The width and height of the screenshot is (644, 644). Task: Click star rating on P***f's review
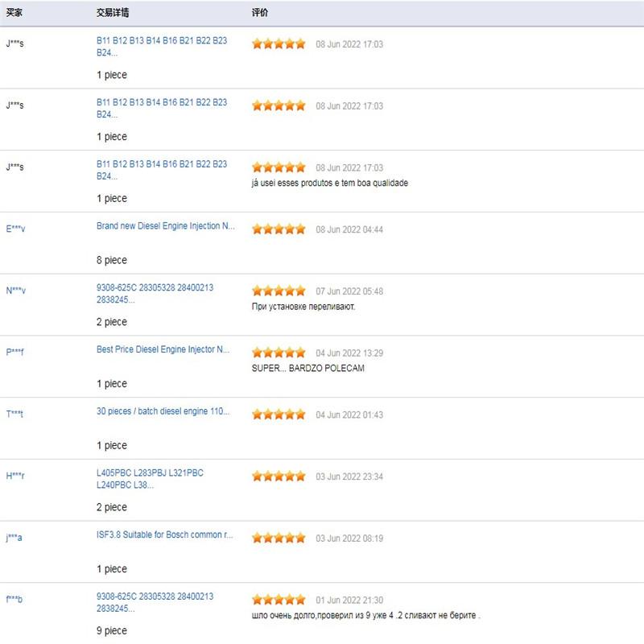coord(279,353)
